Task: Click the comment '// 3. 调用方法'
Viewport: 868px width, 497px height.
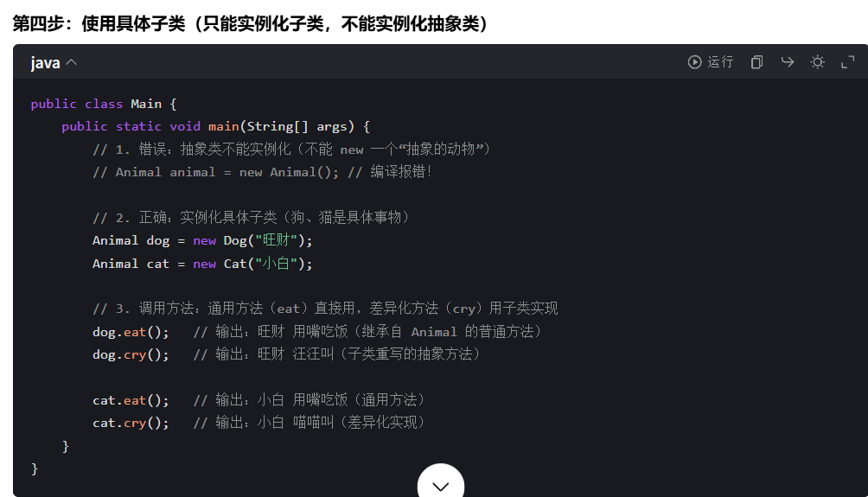Action: (x=325, y=309)
